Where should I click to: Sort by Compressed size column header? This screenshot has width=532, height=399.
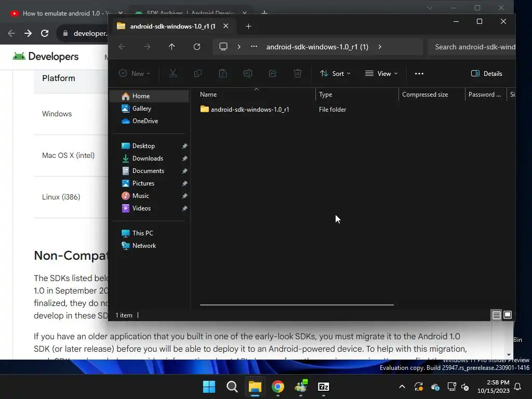[432, 95]
